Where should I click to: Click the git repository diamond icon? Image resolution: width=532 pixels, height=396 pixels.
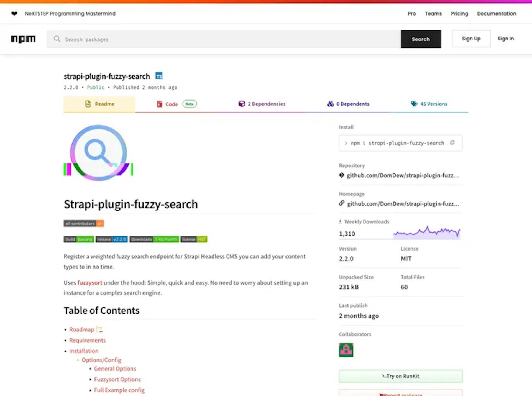click(341, 175)
